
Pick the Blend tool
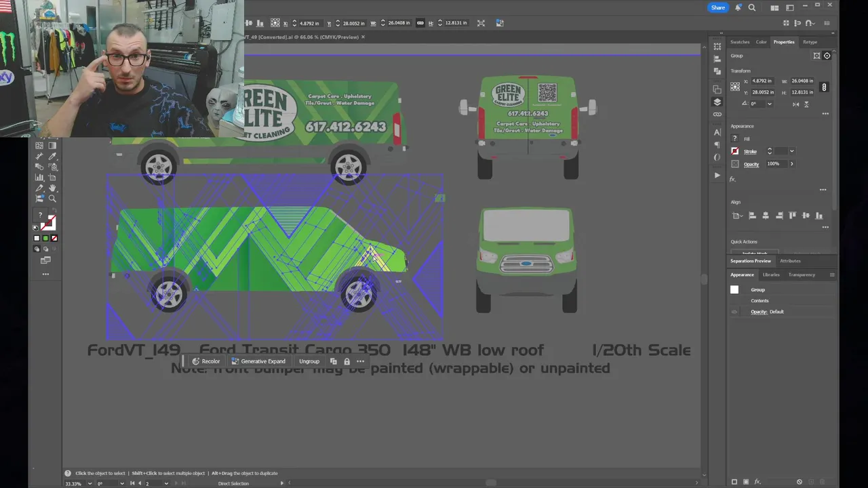point(39,167)
